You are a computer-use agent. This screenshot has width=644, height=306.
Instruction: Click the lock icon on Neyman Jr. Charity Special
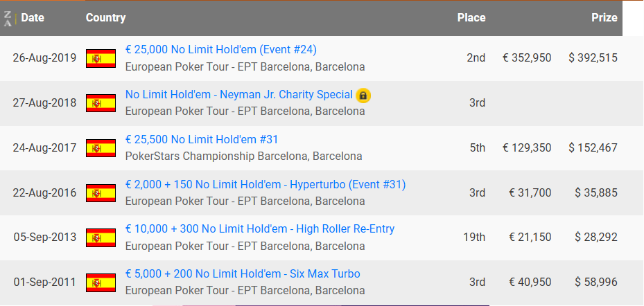click(x=363, y=96)
